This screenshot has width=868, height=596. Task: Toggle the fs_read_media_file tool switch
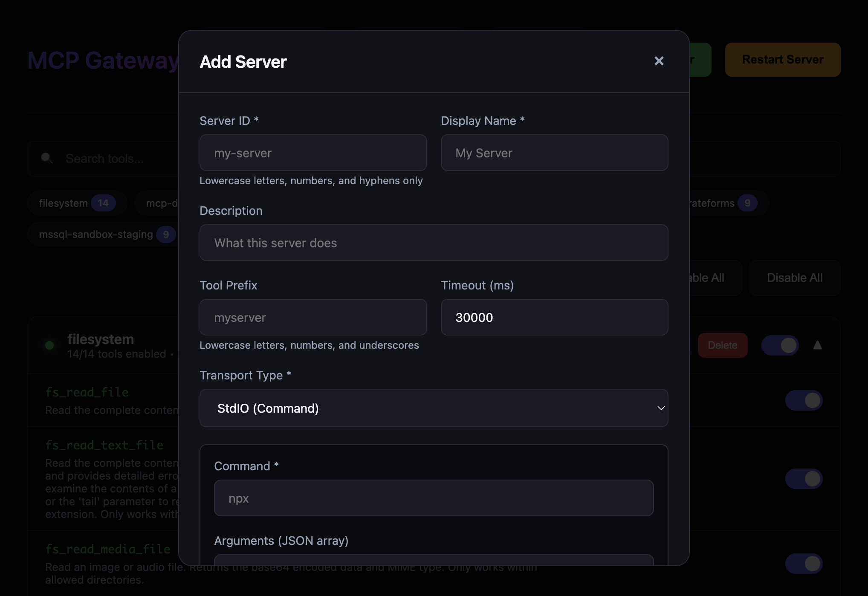click(x=804, y=563)
